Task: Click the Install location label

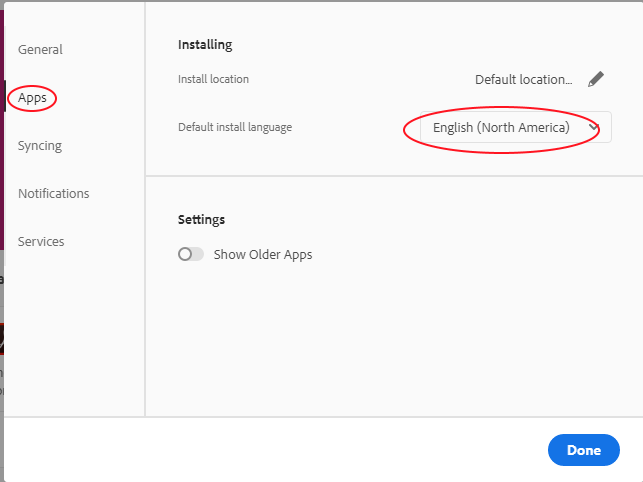Action: 213,79
